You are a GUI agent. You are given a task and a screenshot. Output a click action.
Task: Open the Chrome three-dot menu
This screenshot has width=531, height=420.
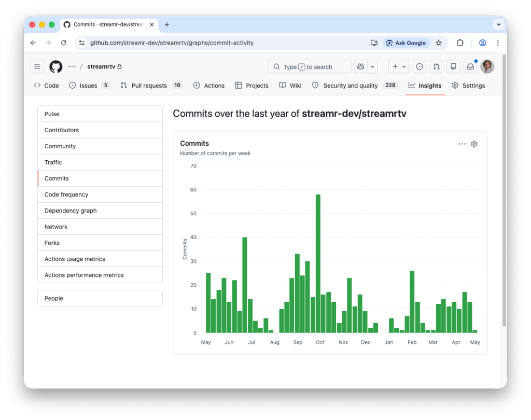(498, 43)
